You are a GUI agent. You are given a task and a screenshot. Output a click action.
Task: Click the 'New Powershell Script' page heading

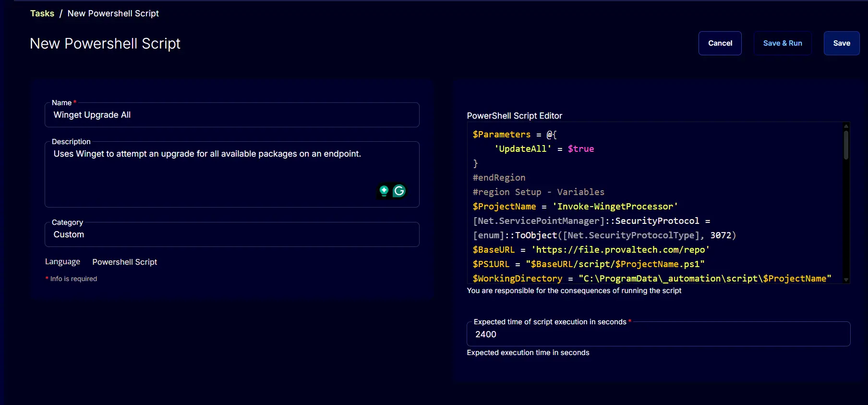105,44
